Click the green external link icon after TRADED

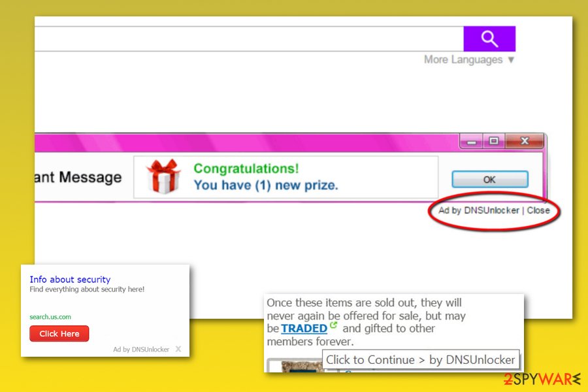point(333,325)
